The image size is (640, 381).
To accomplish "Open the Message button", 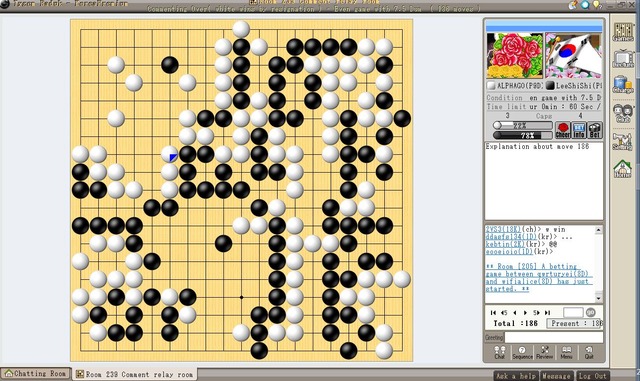I will click(x=556, y=376).
